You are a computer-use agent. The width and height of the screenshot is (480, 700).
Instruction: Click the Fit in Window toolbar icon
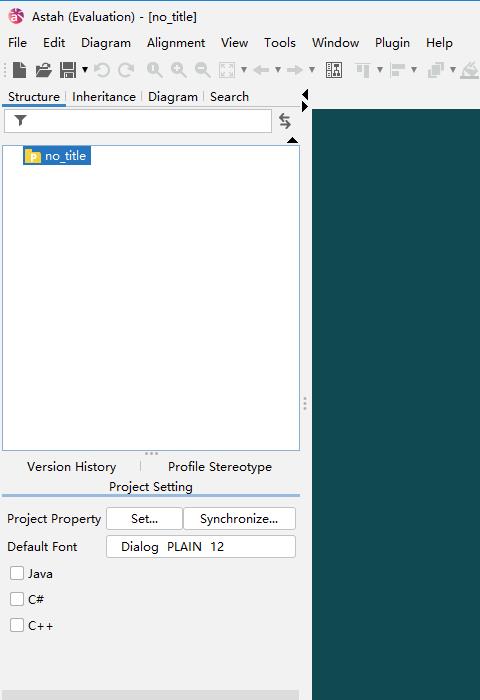(x=227, y=70)
